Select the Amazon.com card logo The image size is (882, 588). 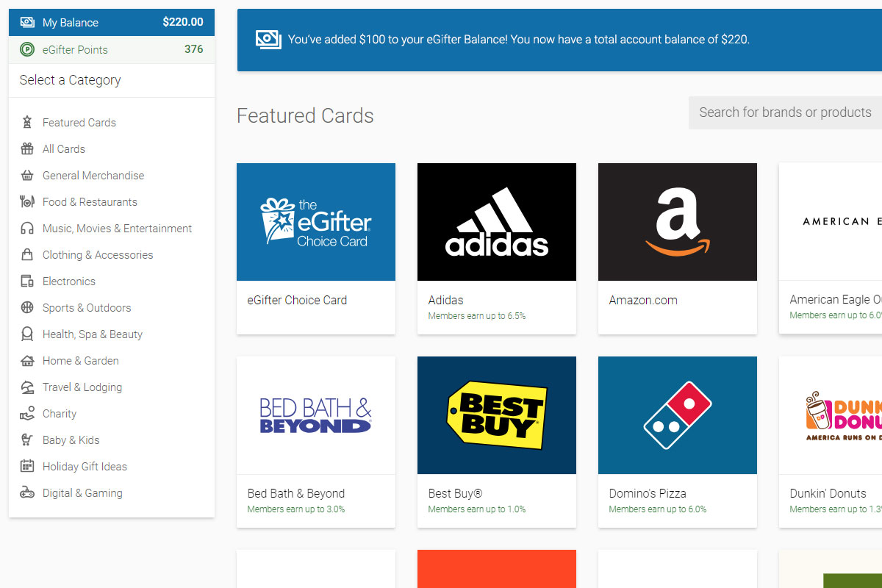pyautogui.click(x=678, y=222)
